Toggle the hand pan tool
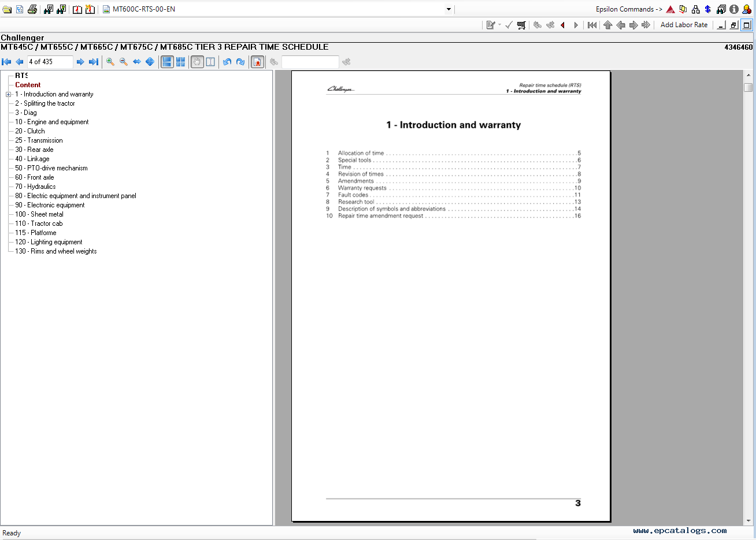Screen dimensions: 756x540 point(197,62)
